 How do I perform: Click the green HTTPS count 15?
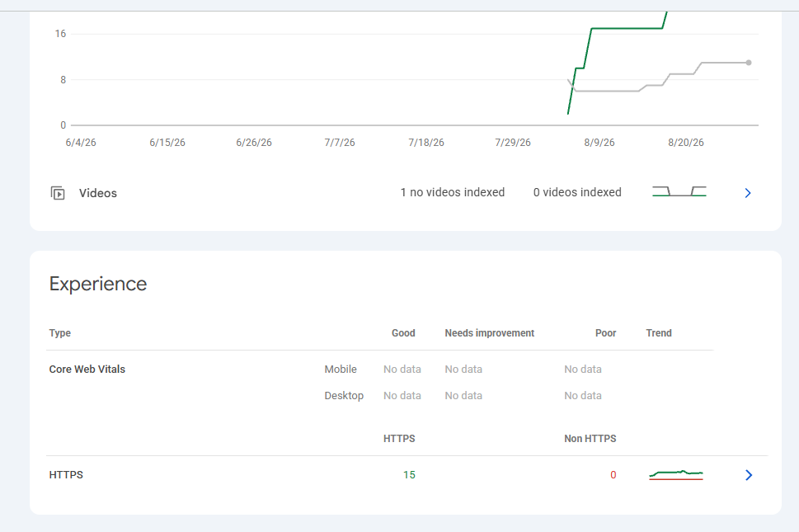[x=409, y=475]
